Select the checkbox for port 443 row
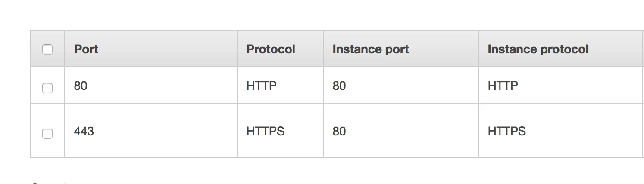644x184 pixels. (x=47, y=134)
